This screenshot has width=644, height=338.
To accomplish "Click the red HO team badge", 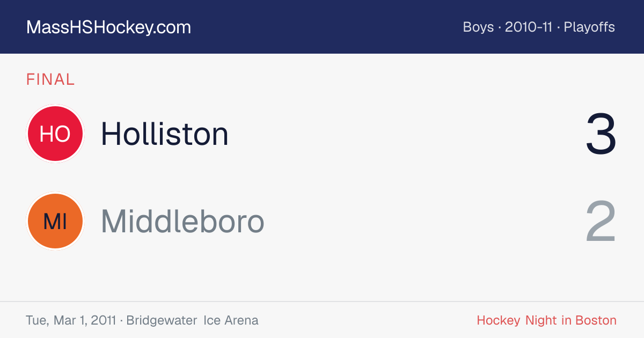I will [55, 134].
